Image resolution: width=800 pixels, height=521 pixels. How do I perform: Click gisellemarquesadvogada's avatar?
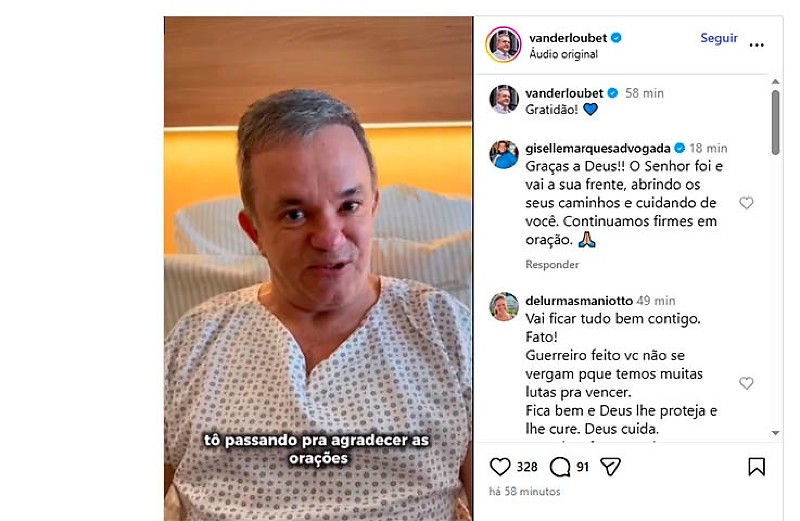pyautogui.click(x=504, y=154)
